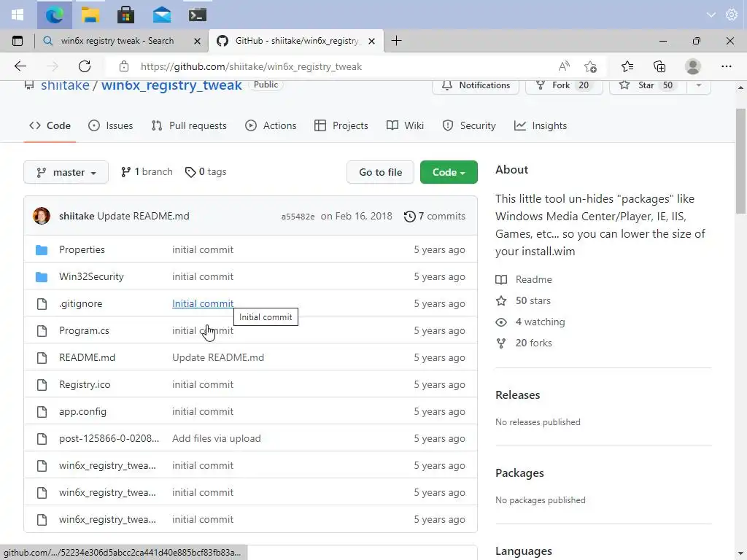
Task: Open the Windows Start menu
Action: coord(18,15)
